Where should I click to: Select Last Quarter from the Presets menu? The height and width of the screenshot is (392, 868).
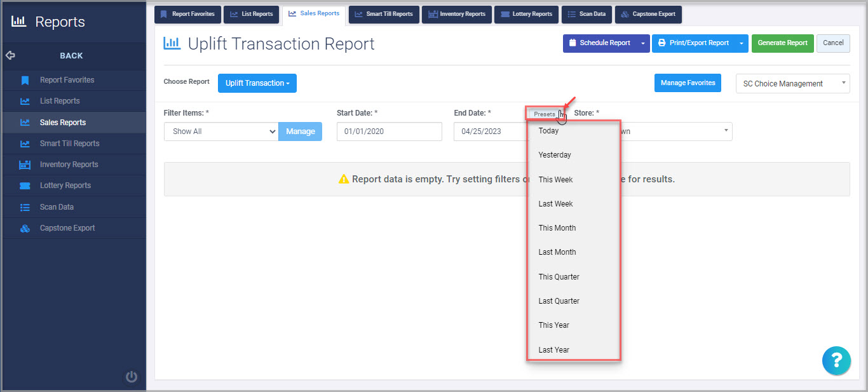(x=558, y=301)
